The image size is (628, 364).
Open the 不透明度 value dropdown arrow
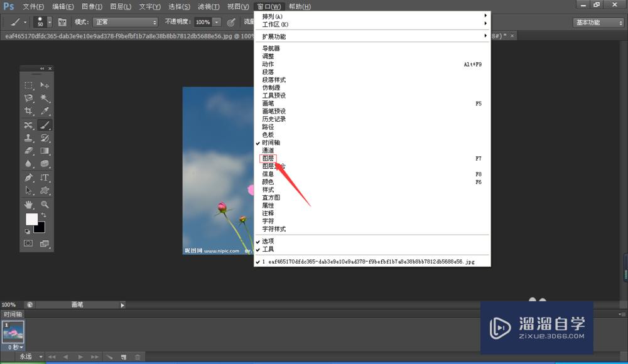[x=216, y=21]
